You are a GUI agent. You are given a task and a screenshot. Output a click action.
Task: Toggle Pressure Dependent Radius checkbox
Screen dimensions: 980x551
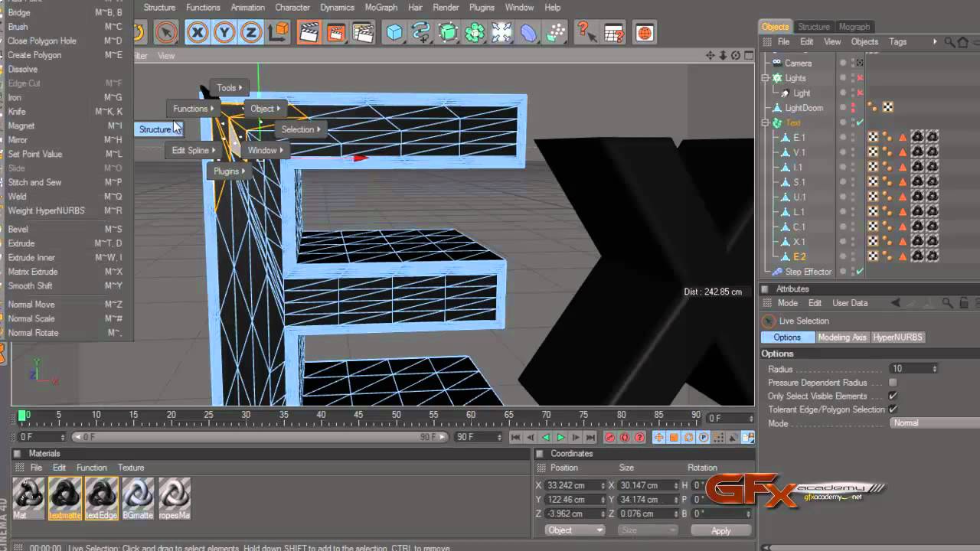tap(893, 383)
